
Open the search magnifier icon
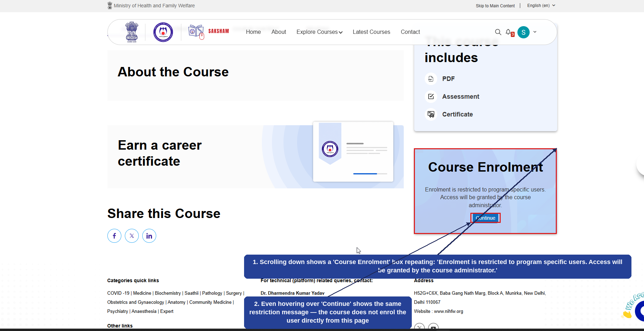[x=498, y=32]
